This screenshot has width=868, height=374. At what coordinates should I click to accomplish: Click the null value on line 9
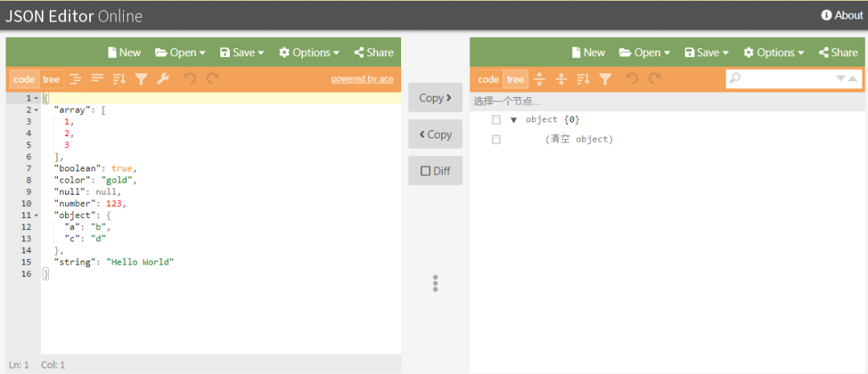pos(106,191)
